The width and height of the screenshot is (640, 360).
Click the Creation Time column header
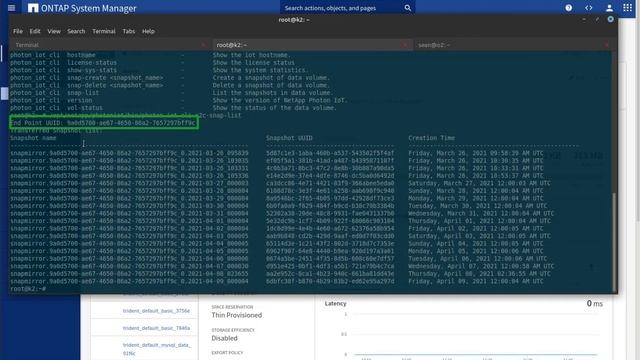pyautogui.click(x=431, y=138)
